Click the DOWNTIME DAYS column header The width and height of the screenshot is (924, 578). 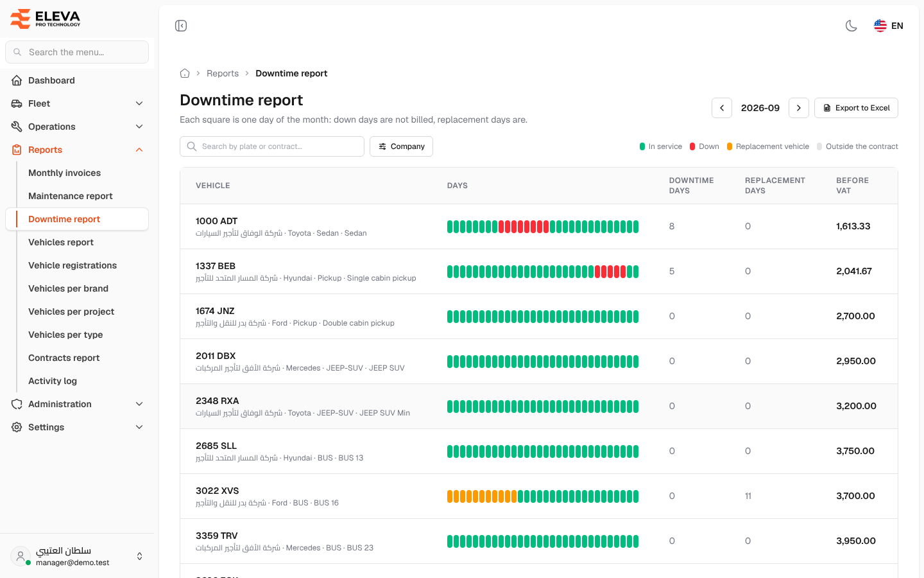tap(692, 186)
